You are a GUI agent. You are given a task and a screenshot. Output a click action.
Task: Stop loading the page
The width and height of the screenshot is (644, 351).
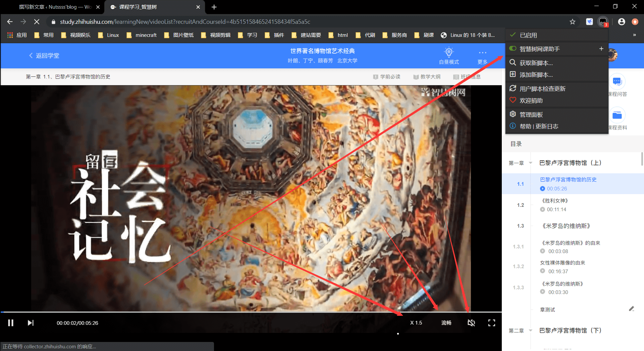tap(37, 22)
